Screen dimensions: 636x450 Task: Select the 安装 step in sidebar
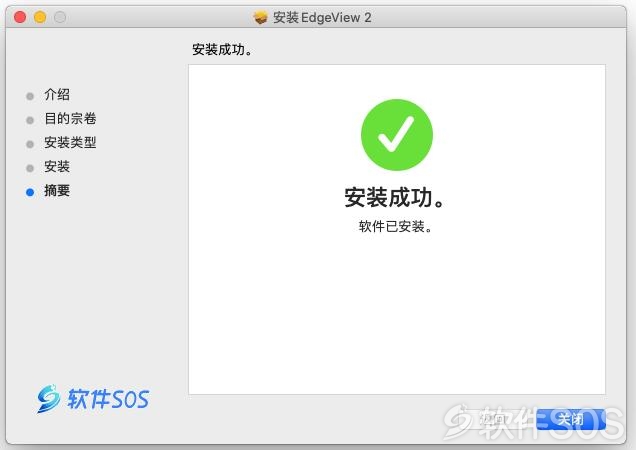[x=57, y=166]
